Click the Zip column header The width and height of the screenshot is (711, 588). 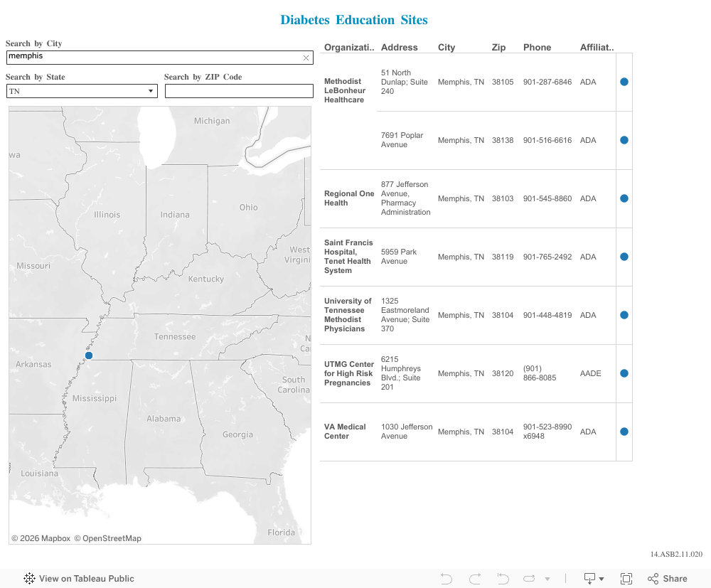[x=498, y=48]
